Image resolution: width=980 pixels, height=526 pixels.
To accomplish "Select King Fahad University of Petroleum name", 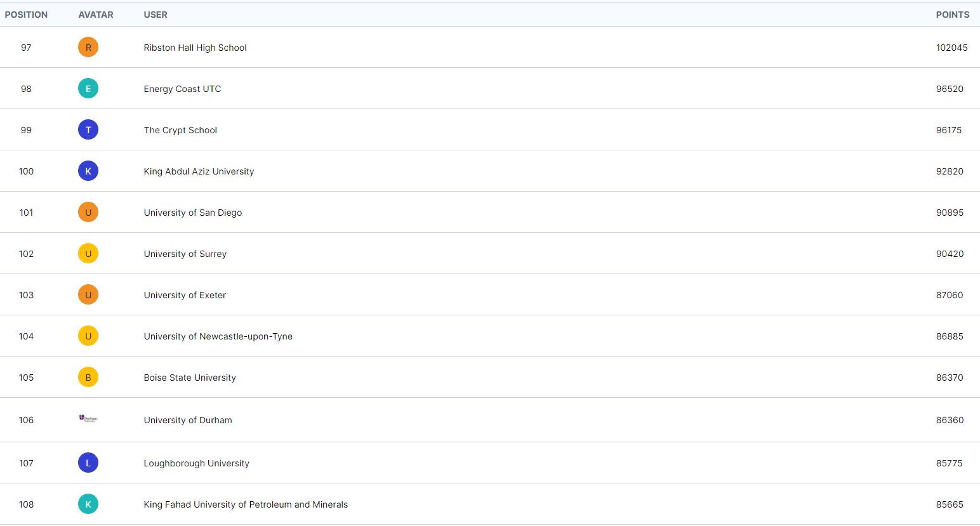I will coord(246,504).
